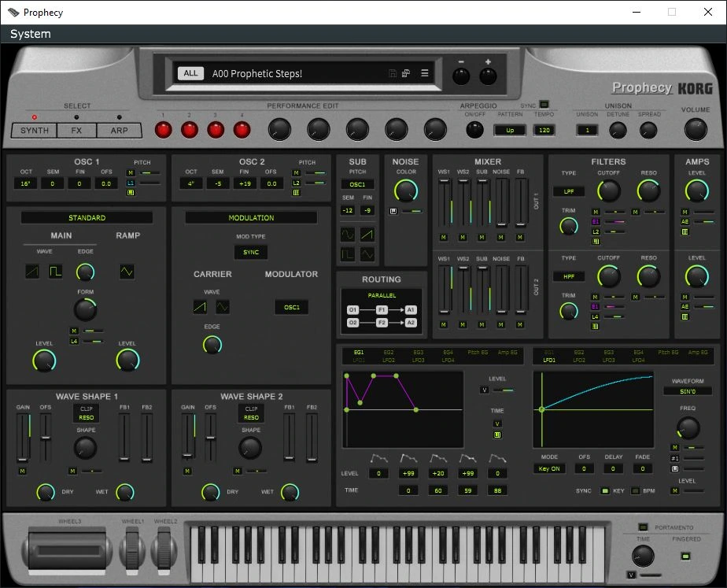727x588 pixels.
Task: Switch to the ARP select tab
Action: 119,131
